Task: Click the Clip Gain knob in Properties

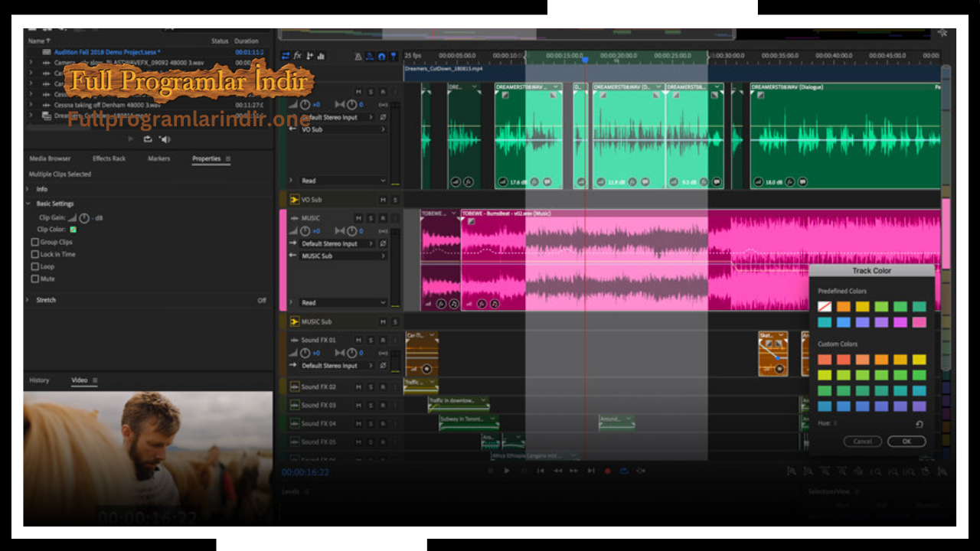Action: tap(83, 218)
